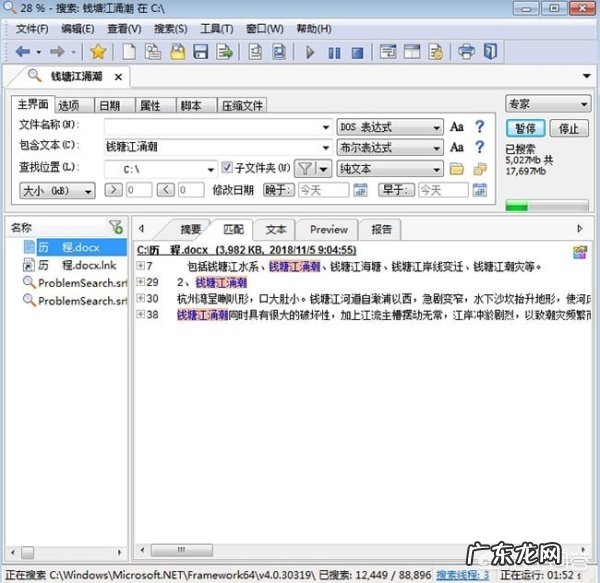Click the colored icon in results pane corner

(580, 252)
